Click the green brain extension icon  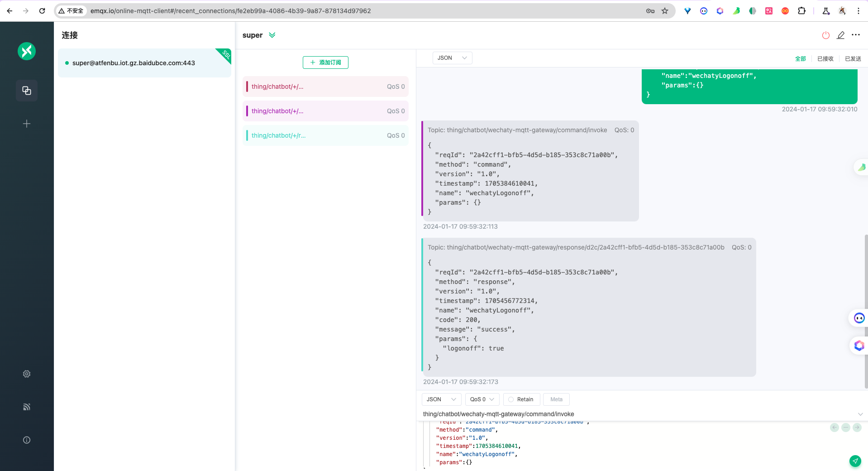pos(753,11)
